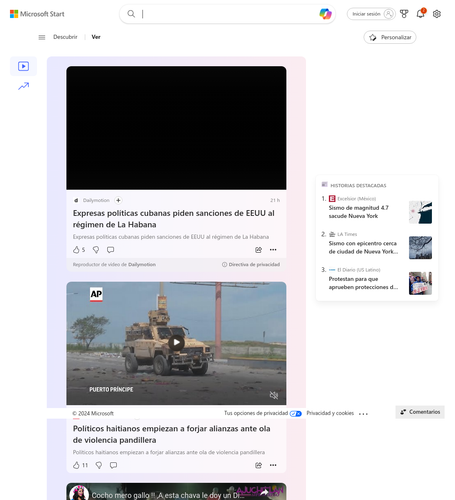
Task: Click the Microsoft Start logo
Action: (x=37, y=14)
